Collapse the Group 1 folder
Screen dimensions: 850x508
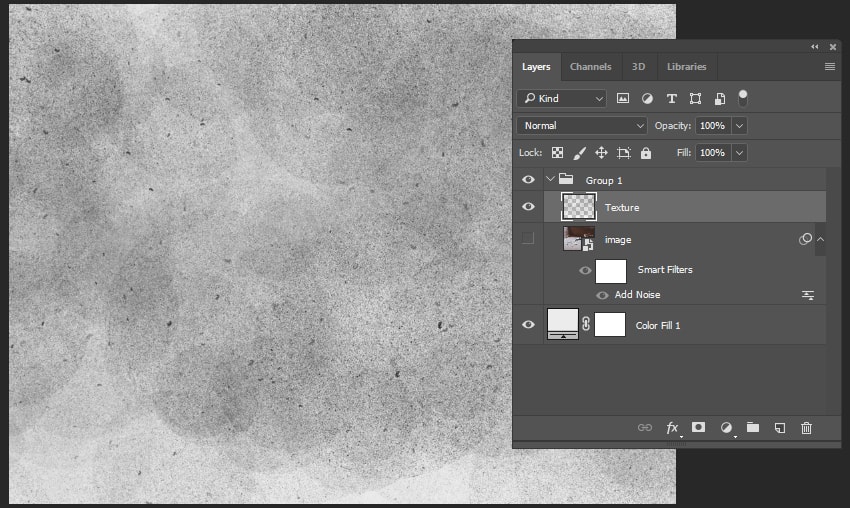550,180
